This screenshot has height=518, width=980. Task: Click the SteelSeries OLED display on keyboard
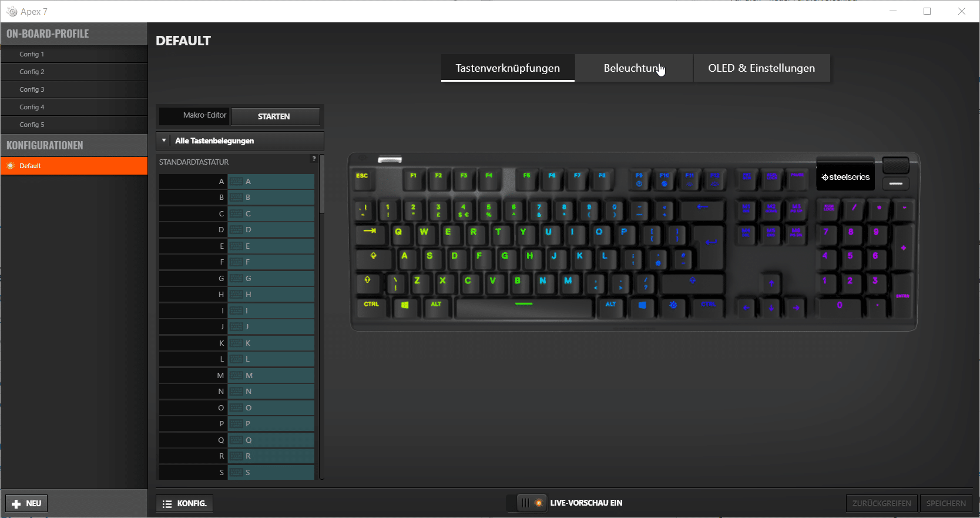845,176
